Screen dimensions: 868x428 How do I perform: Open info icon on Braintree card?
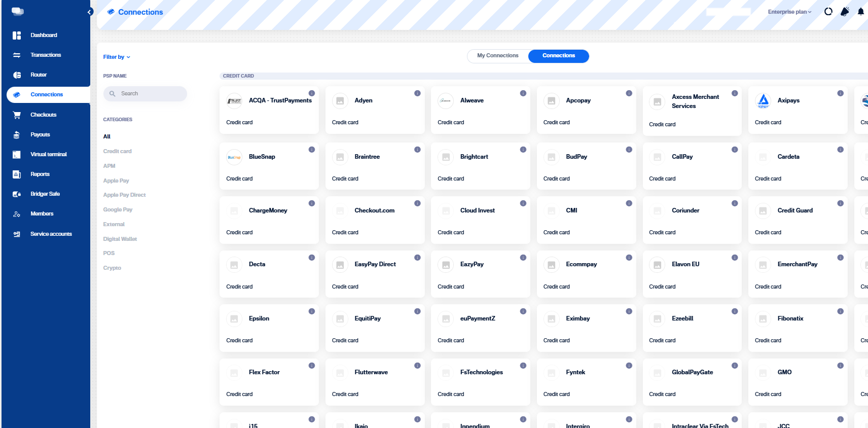point(417,150)
